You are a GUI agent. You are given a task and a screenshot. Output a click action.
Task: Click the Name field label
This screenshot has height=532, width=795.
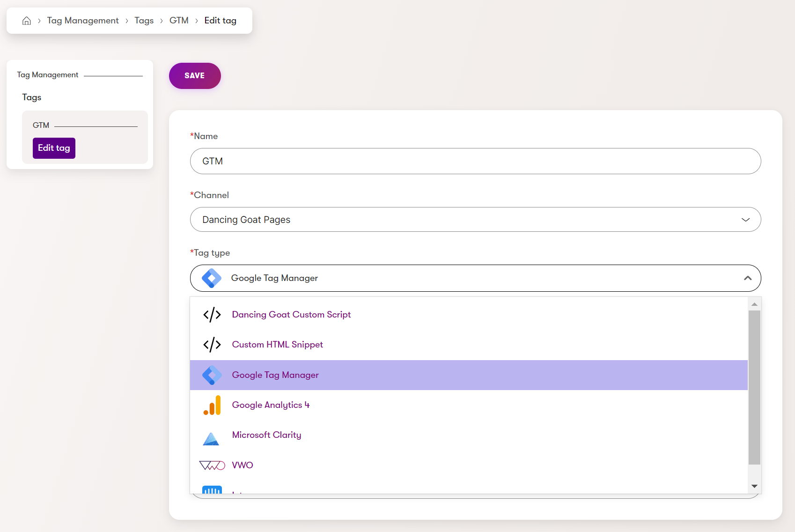click(204, 136)
